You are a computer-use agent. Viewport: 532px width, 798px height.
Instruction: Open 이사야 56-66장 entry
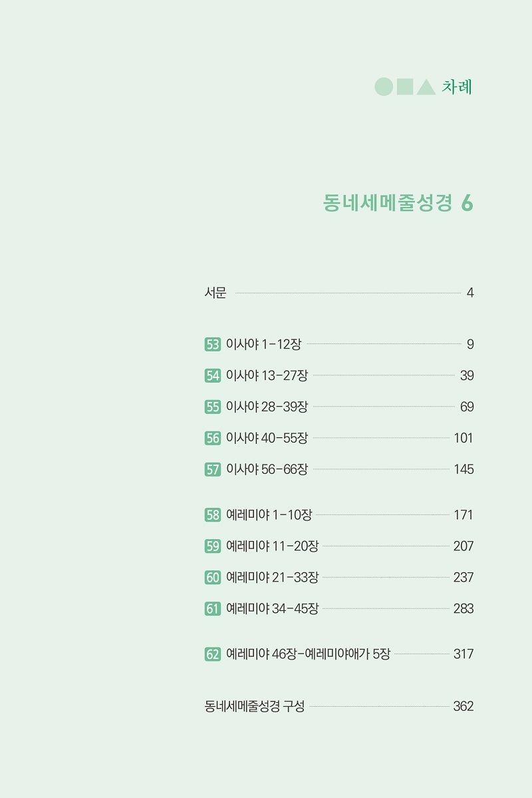(x=339, y=469)
